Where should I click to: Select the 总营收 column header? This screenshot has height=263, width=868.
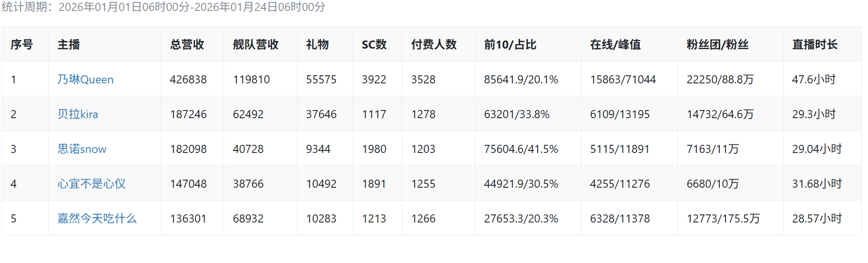(x=187, y=45)
